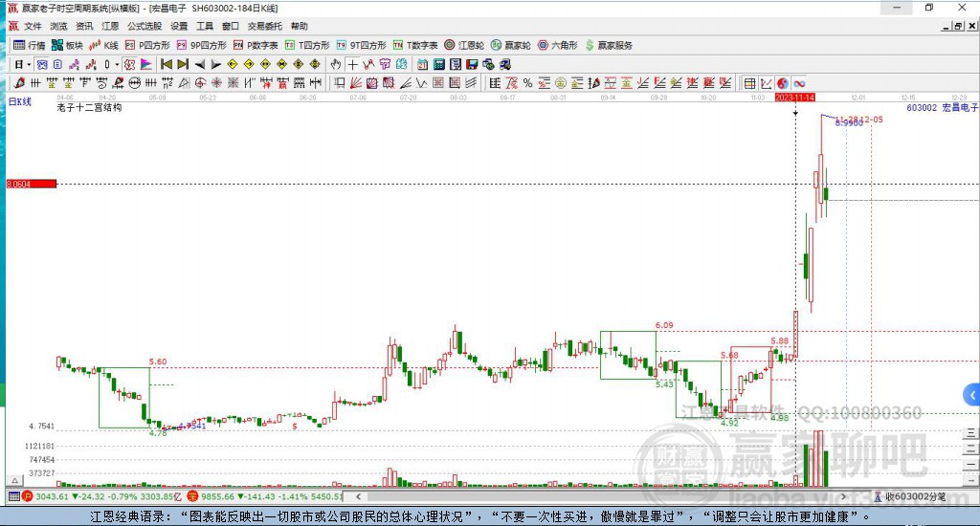Click horizontal scrollbar right arrow
Image resolution: width=980 pixels, height=526 pixels.
pyautogui.click(x=843, y=496)
